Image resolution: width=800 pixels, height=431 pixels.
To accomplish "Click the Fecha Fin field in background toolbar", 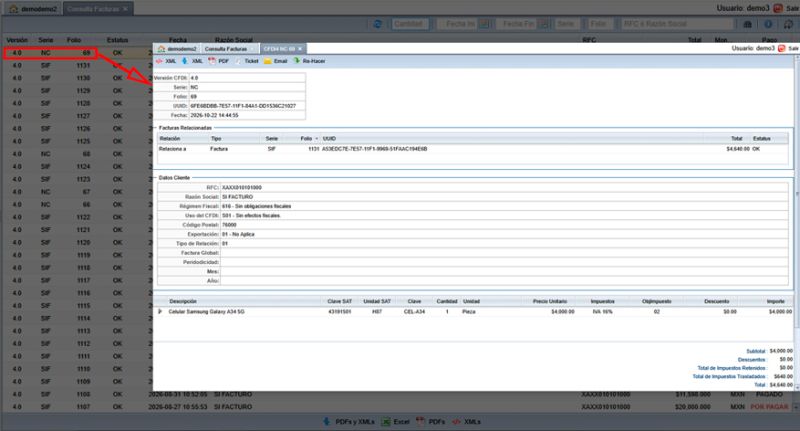I will pyautogui.click(x=518, y=24).
